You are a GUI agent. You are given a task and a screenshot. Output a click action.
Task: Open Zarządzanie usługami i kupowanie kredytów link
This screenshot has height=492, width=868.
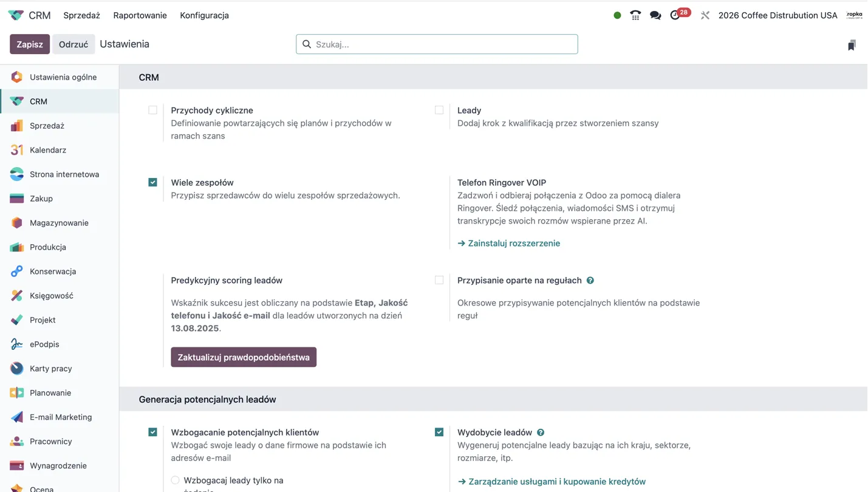[552, 481]
